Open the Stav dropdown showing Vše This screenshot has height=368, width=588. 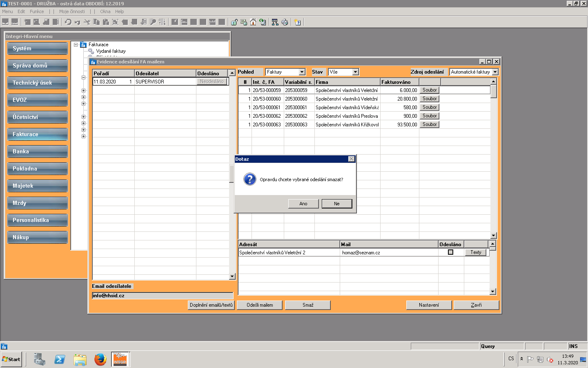pos(356,72)
